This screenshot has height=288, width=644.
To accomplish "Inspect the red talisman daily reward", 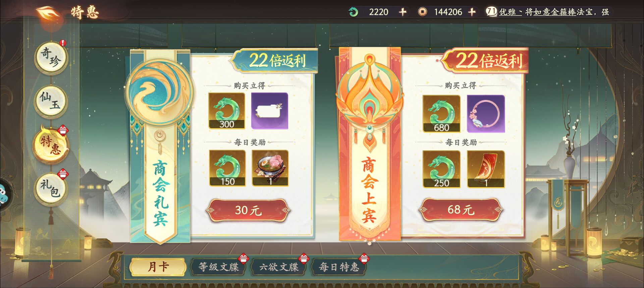I will click(x=486, y=169).
